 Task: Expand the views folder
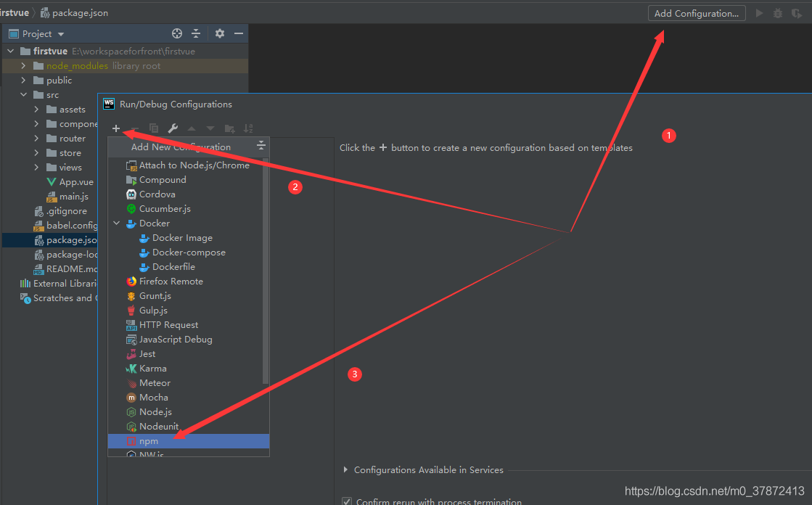point(37,168)
